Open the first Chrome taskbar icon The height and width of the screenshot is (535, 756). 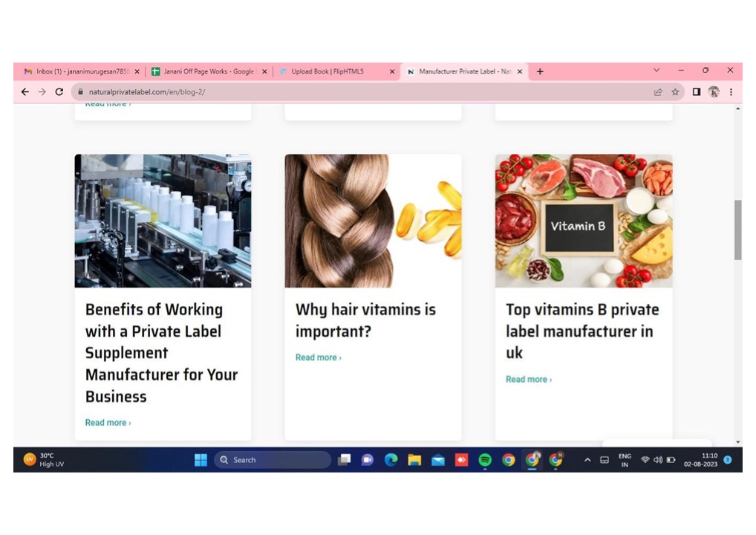508,460
